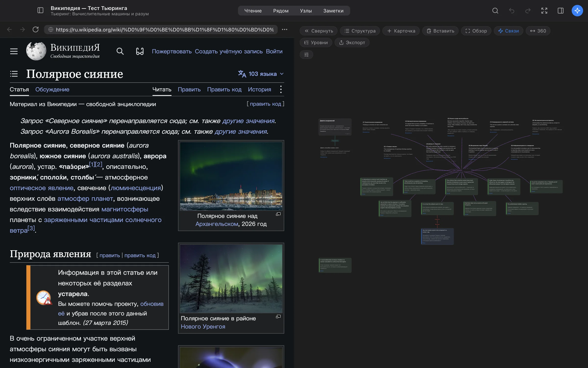This screenshot has width=588, height=368.
Task: Open Wikipedia hamburger main menu
Action: point(14,51)
